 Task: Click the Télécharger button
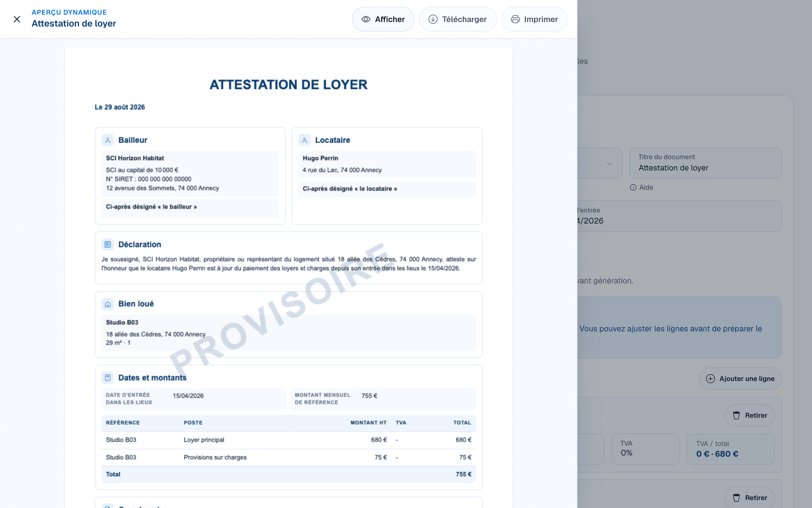click(x=458, y=19)
